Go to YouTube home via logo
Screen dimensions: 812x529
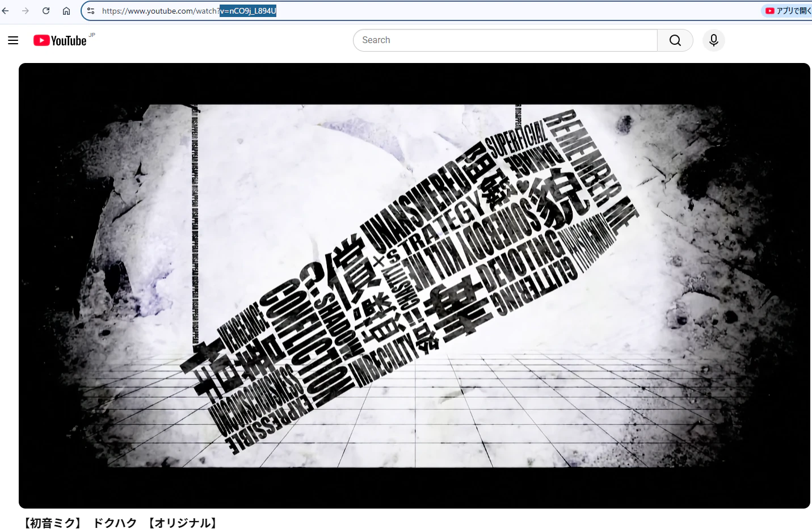pos(60,40)
